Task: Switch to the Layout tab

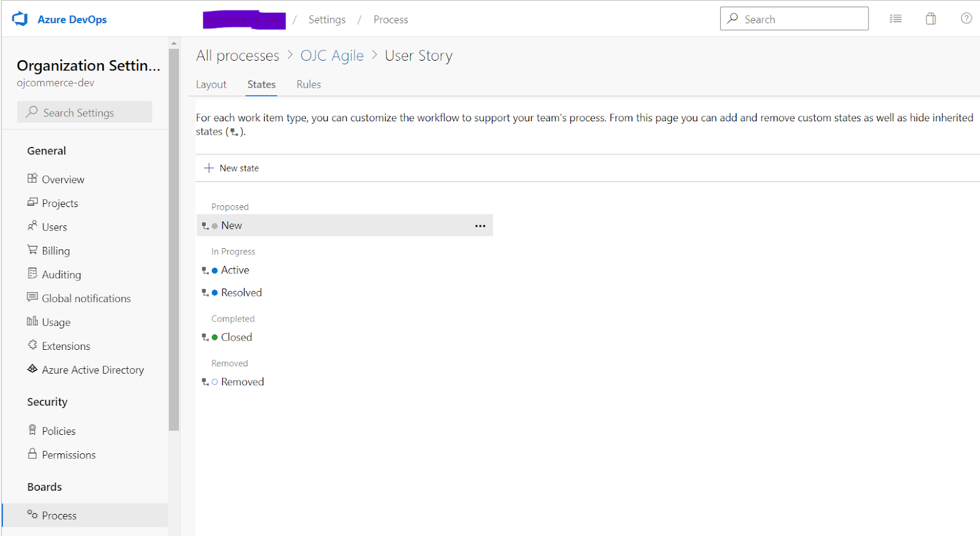Action: click(211, 85)
